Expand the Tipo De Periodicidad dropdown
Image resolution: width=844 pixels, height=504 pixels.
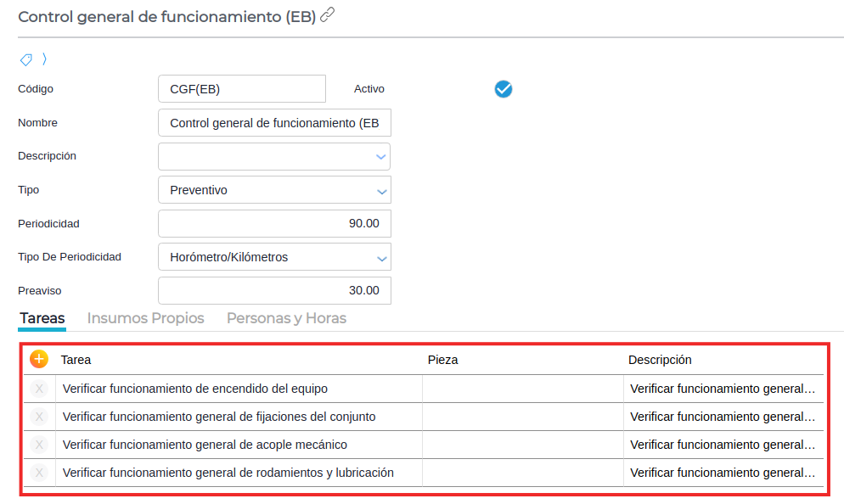tap(380, 258)
